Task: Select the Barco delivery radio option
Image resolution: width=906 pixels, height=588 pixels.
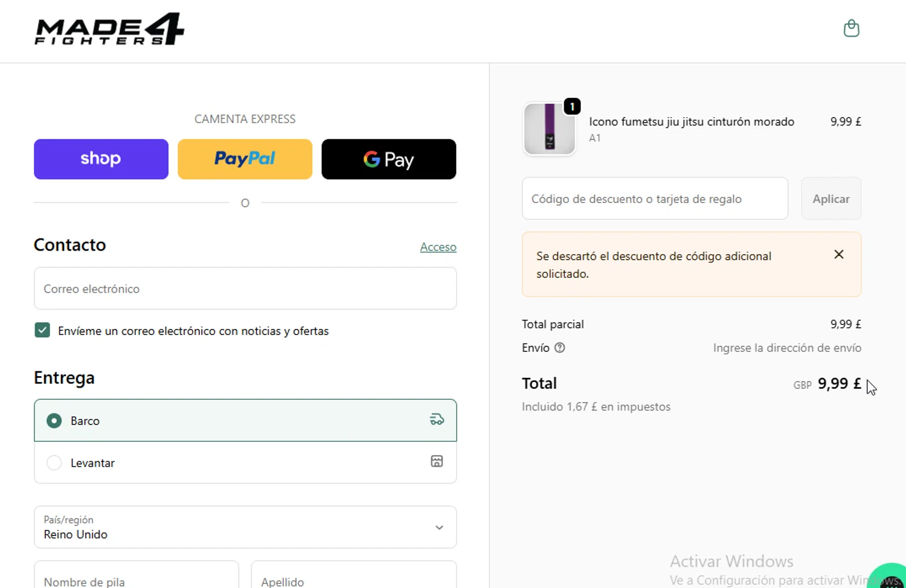Action: click(x=54, y=421)
